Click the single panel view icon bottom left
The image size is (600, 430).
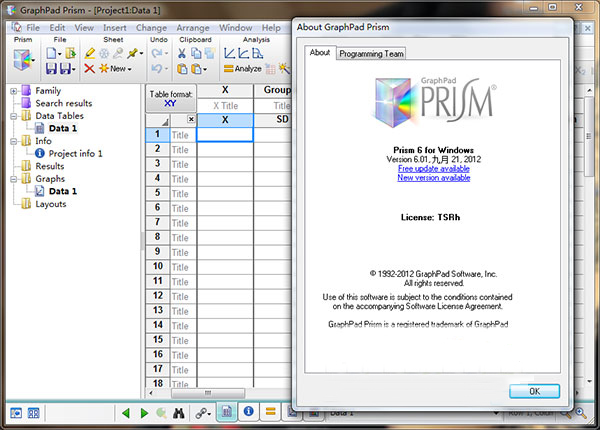(16, 413)
